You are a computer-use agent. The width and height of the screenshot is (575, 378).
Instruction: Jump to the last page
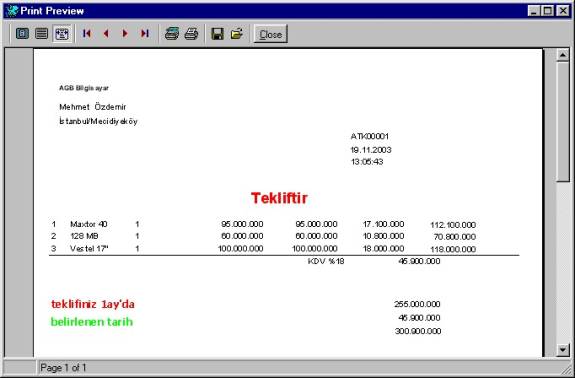click(145, 34)
